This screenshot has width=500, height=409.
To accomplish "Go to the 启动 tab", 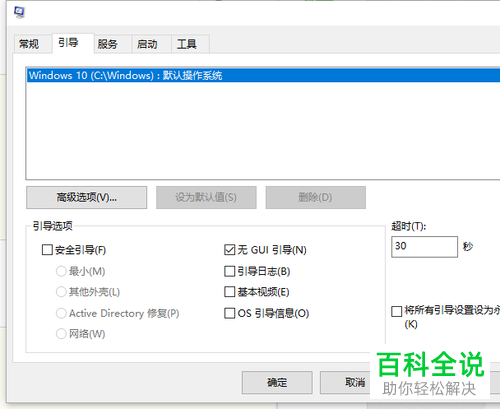I will click(x=151, y=44).
